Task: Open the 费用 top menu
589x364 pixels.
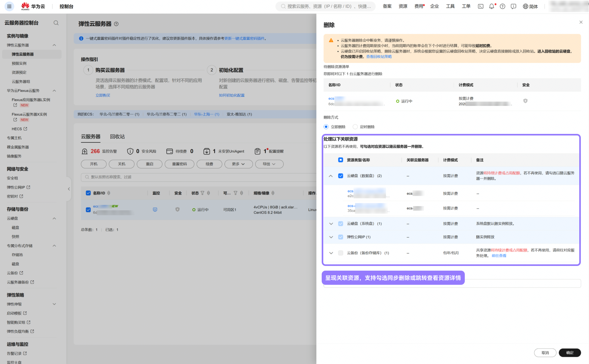Action: coord(419,6)
